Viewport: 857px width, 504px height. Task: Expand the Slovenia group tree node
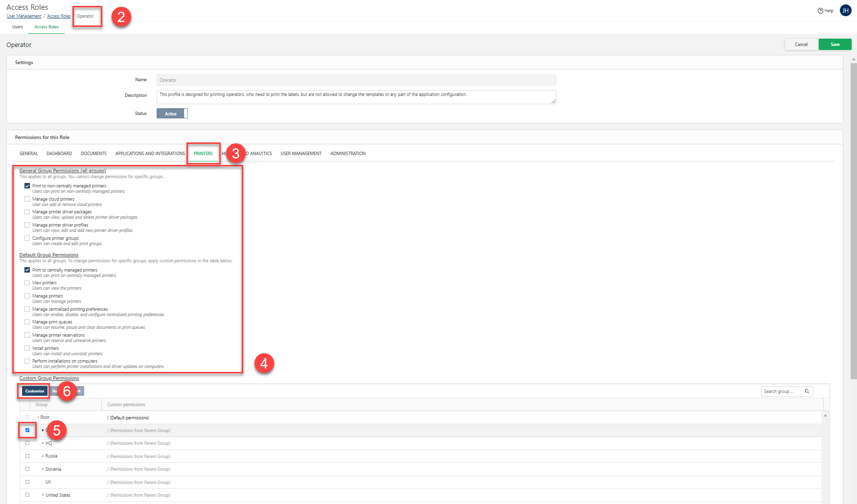[43, 469]
